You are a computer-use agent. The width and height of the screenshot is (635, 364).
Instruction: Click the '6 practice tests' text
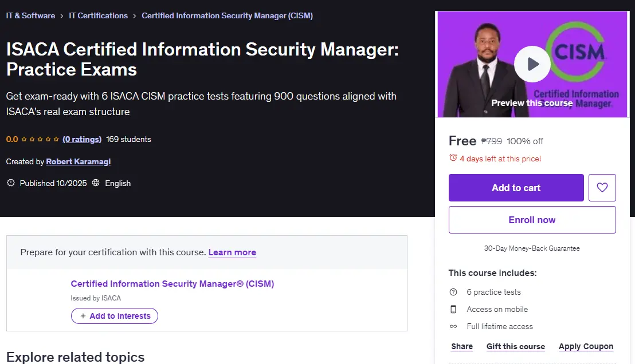[493, 292]
